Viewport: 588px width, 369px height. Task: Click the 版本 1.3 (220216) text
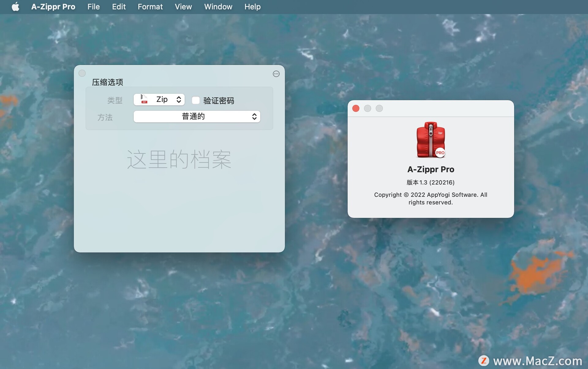click(431, 182)
